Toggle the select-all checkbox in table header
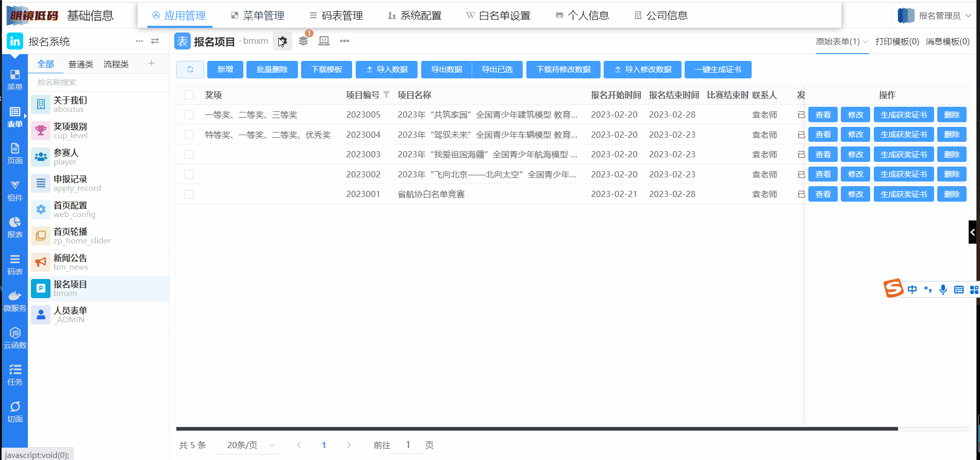The image size is (980, 460). coord(189,95)
